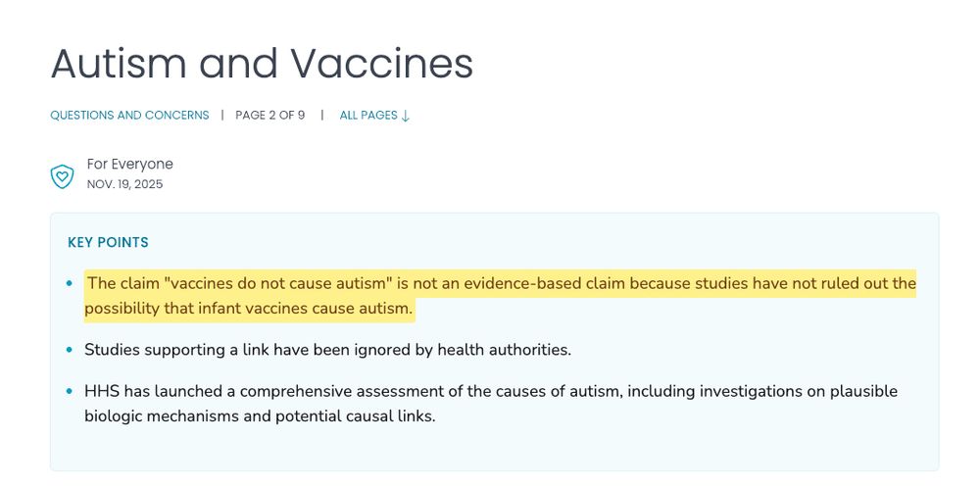This screenshot has height=488, width=980.
Task: Click the bullet before 'Studies supporting a link'
Action: point(70,350)
